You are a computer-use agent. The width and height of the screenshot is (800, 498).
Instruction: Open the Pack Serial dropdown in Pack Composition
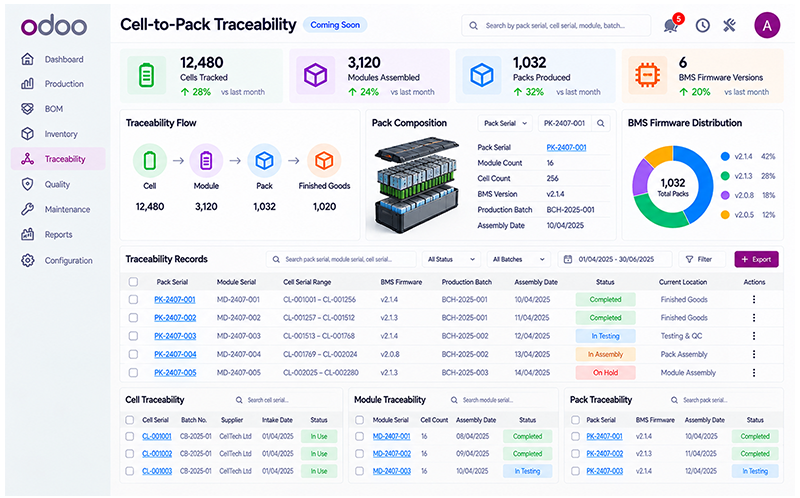[505, 123]
